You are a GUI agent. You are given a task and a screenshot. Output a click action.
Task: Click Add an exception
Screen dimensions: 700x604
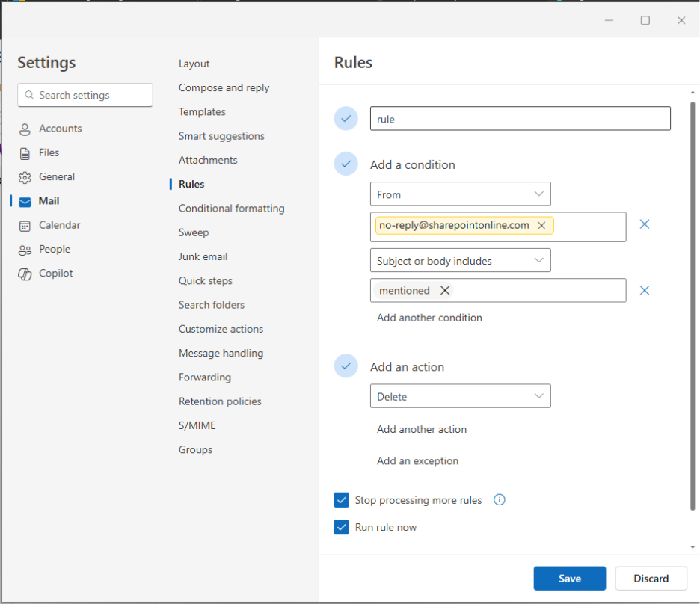point(417,460)
